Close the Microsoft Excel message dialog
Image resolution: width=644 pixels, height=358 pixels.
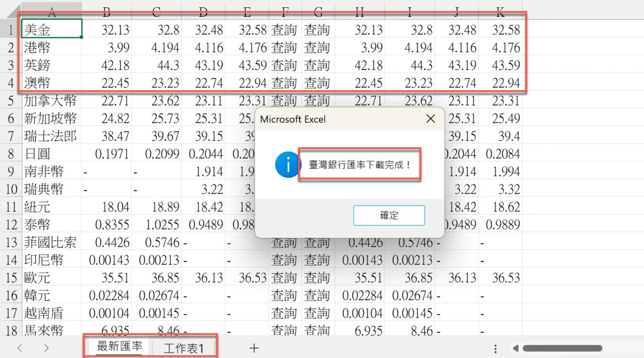click(431, 119)
